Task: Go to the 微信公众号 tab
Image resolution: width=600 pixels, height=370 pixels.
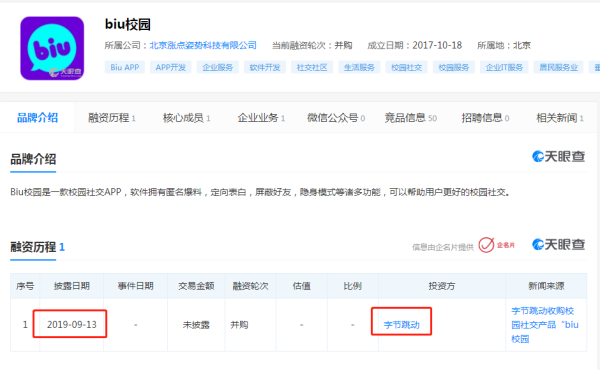Action: (336, 118)
